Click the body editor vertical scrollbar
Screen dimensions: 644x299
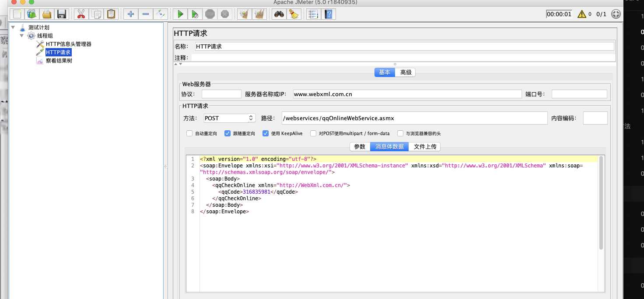(601, 203)
